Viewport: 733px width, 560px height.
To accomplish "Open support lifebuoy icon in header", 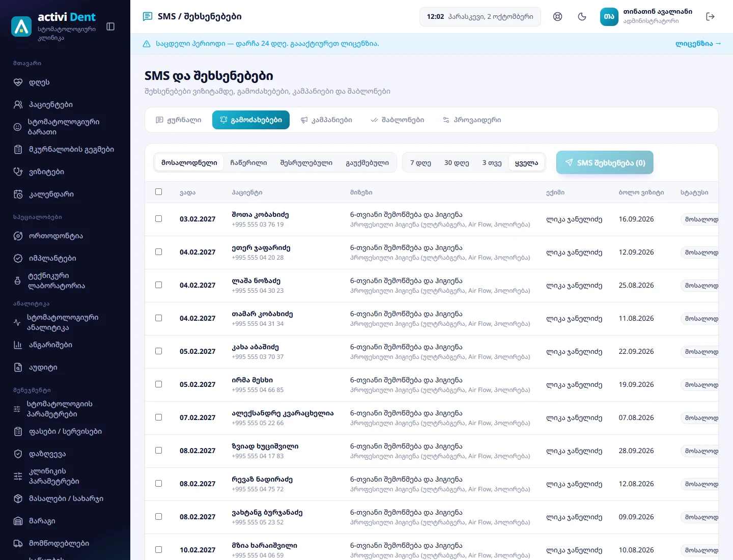I will coord(558,17).
